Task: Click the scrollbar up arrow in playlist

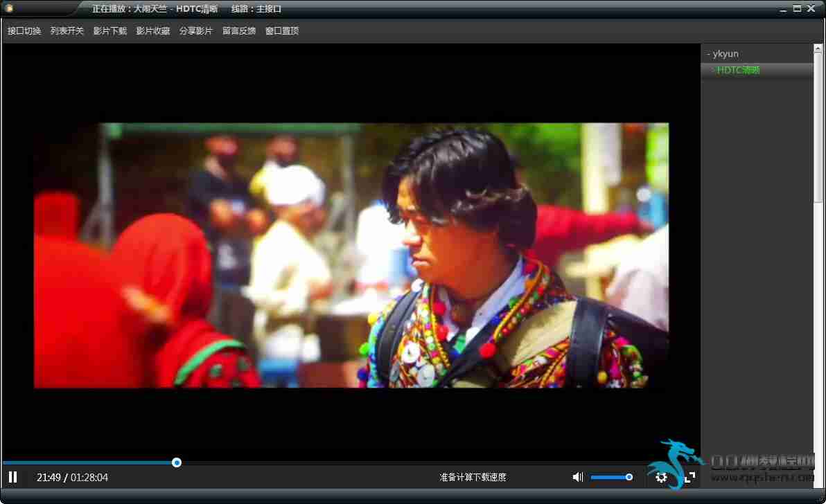Action: pos(818,48)
